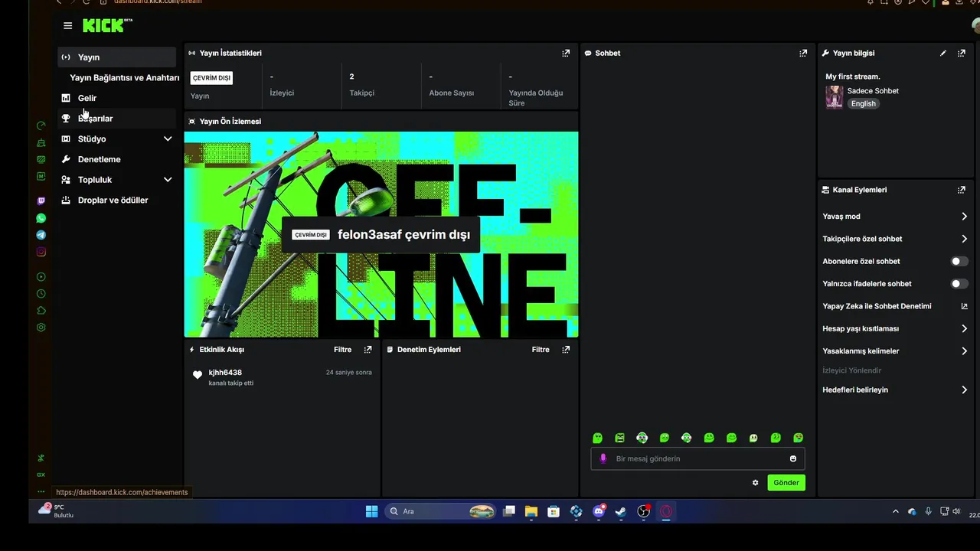The height and width of the screenshot is (551, 980).
Task: Click the English language tag
Action: click(863, 103)
